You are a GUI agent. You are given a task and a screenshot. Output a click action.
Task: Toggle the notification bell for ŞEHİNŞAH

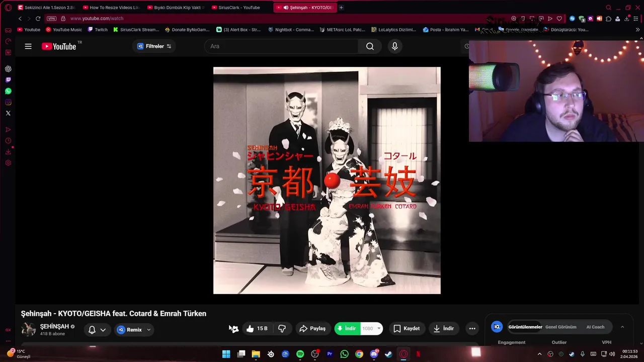pyautogui.click(x=92, y=330)
